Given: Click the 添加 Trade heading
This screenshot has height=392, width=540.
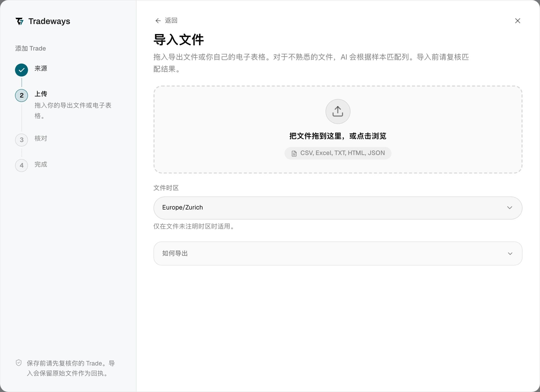Looking at the screenshot, I should point(30,48).
